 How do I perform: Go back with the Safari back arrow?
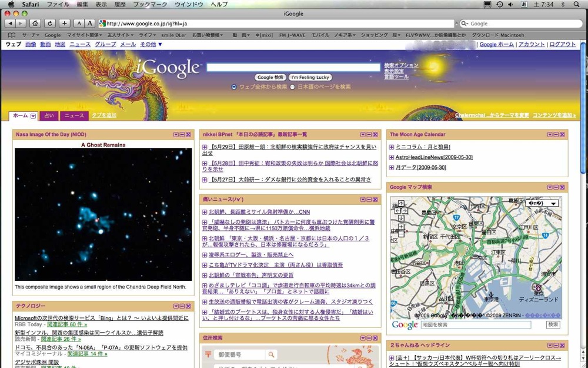pos(10,24)
